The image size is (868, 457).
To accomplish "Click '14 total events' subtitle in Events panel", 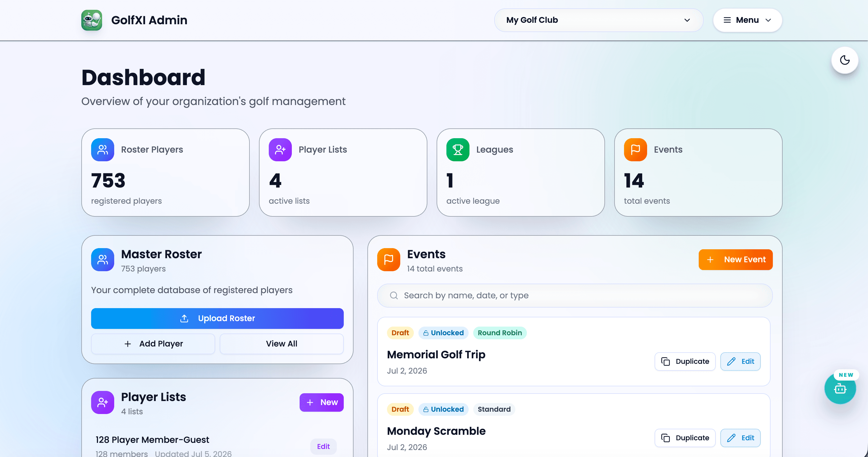I will (x=435, y=269).
